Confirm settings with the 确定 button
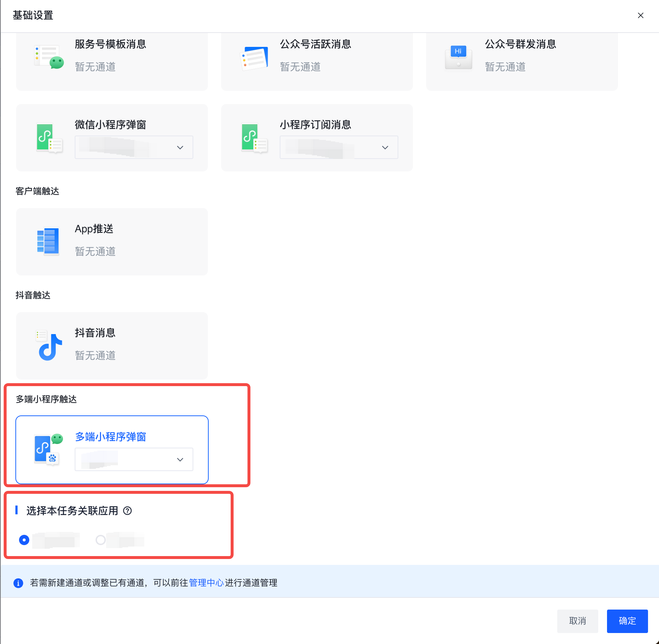659x644 pixels. point(627,621)
